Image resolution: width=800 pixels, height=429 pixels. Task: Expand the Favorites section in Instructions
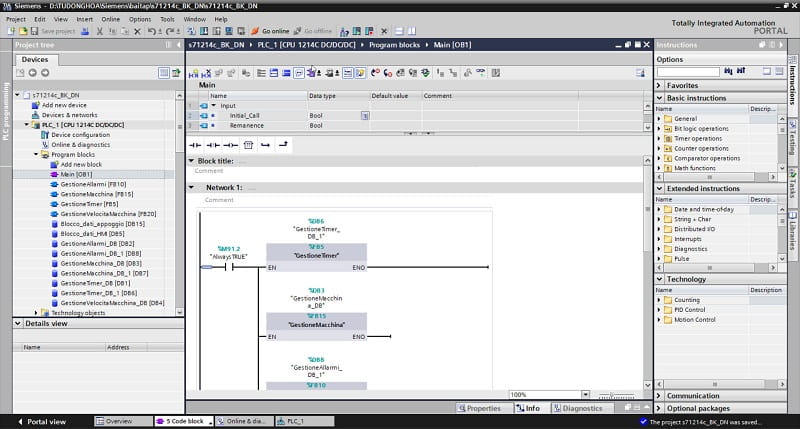[683, 86]
